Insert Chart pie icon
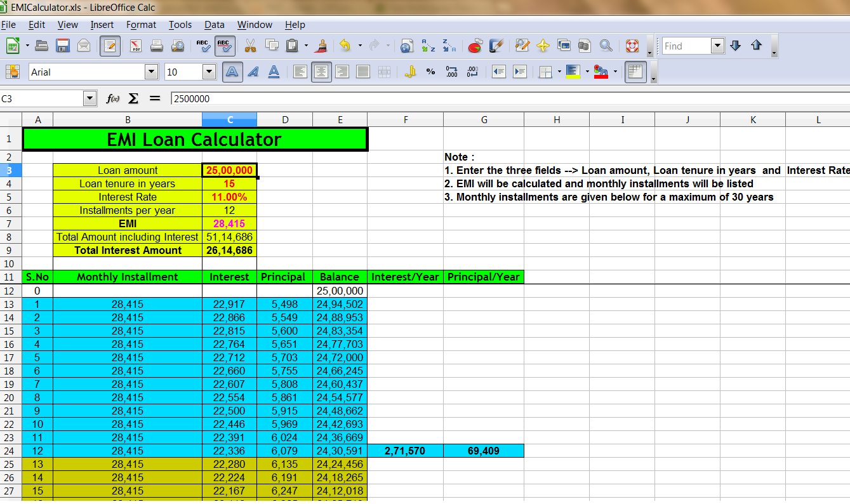 click(x=475, y=46)
